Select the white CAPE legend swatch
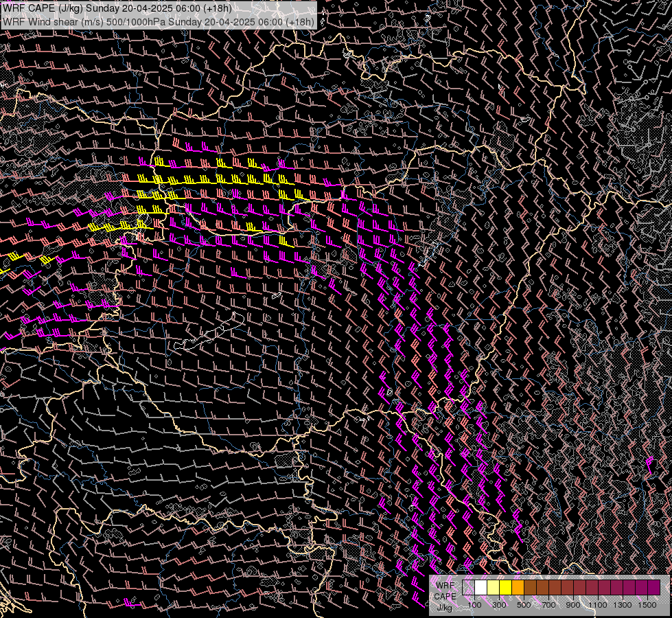 (481, 587)
